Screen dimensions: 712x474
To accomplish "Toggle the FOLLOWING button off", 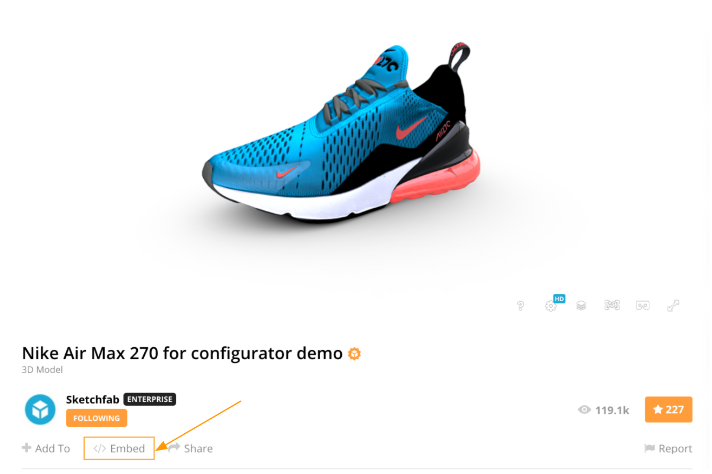I will (x=96, y=418).
